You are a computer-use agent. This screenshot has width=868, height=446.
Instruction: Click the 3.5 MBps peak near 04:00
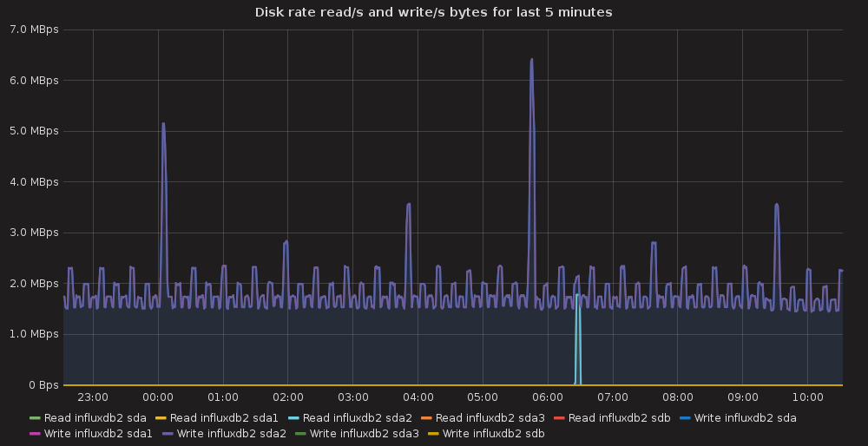[x=408, y=205]
